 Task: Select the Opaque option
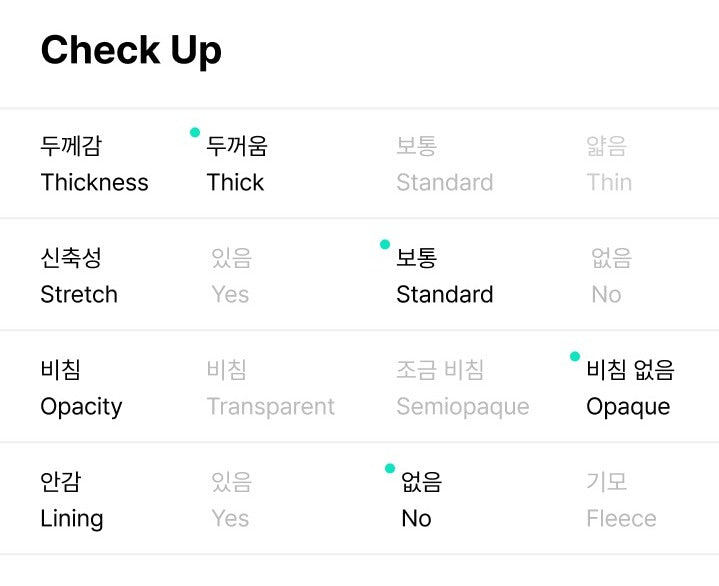pos(629,389)
